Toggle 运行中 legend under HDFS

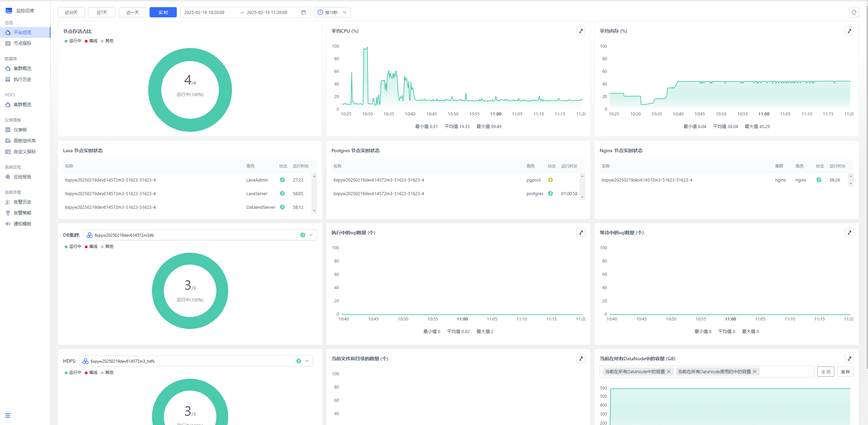pos(73,373)
